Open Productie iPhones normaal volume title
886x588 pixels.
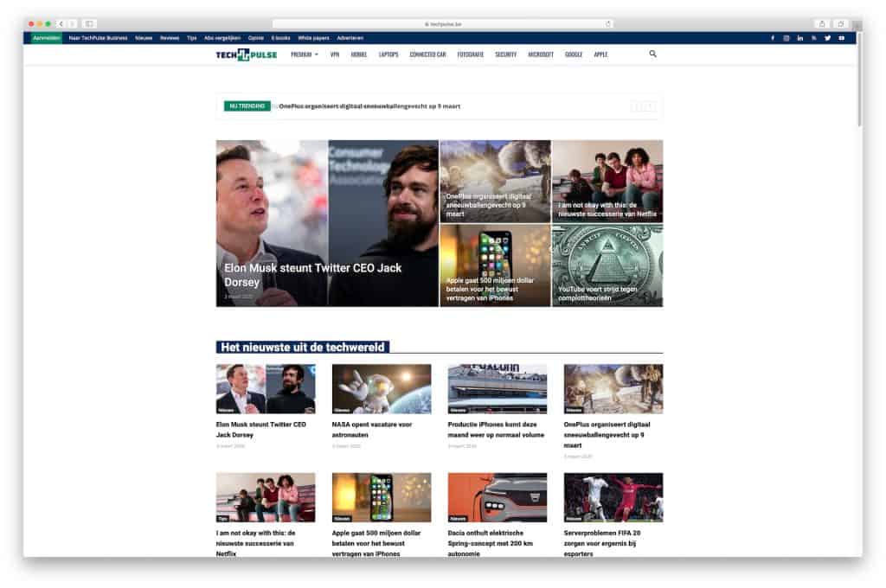coord(496,430)
